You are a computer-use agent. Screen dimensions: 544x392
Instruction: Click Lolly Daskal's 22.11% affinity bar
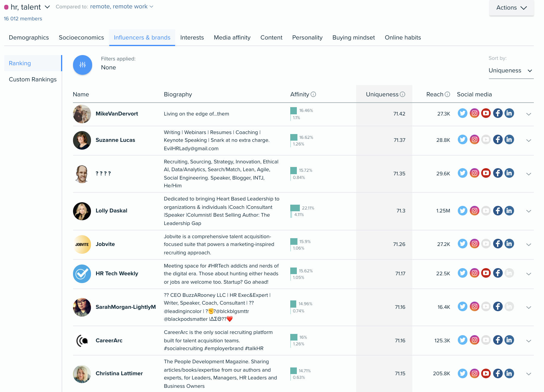pos(295,208)
